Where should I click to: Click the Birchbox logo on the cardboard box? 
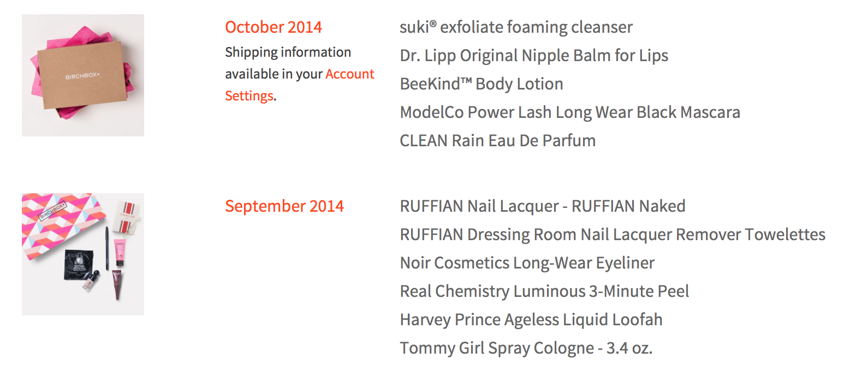point(82,76)
